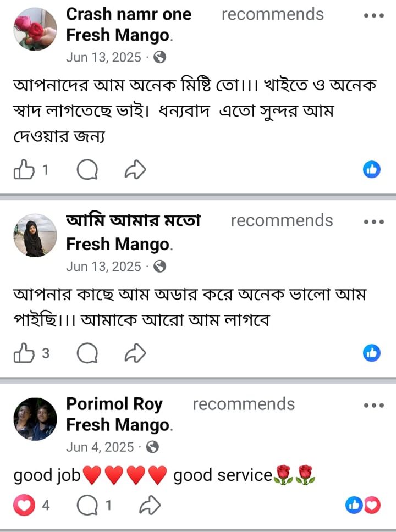Toggle love reaction on Porimol Roy post
This screenshot has height=532, width=396.
[24, 505]
